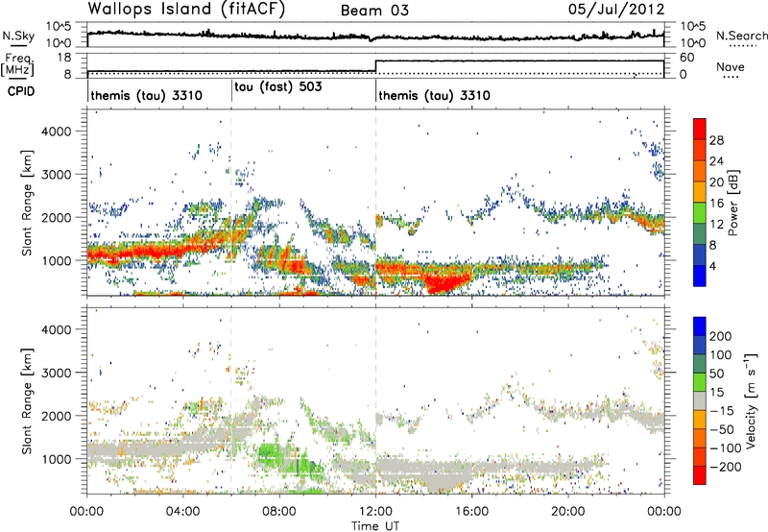
Task: Click the 'N.Search' legend label
Action: point(741,36)
